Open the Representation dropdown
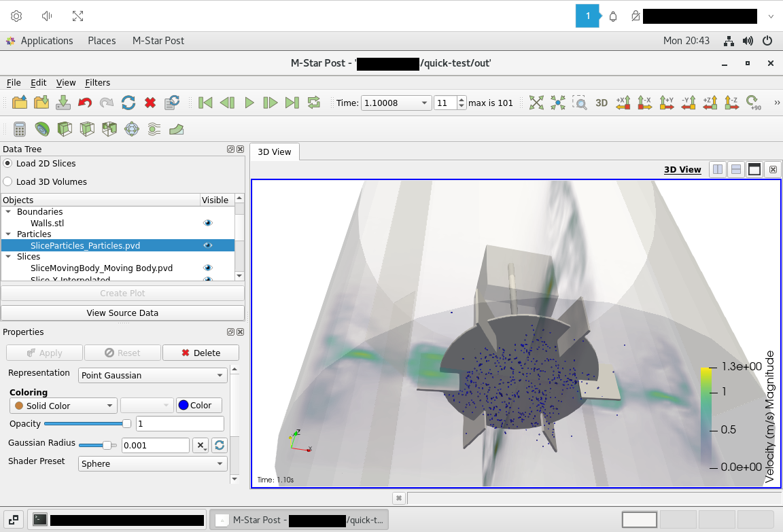Viewport: 783px width, 532px height. pyautogui.click(x=153, y=375)
